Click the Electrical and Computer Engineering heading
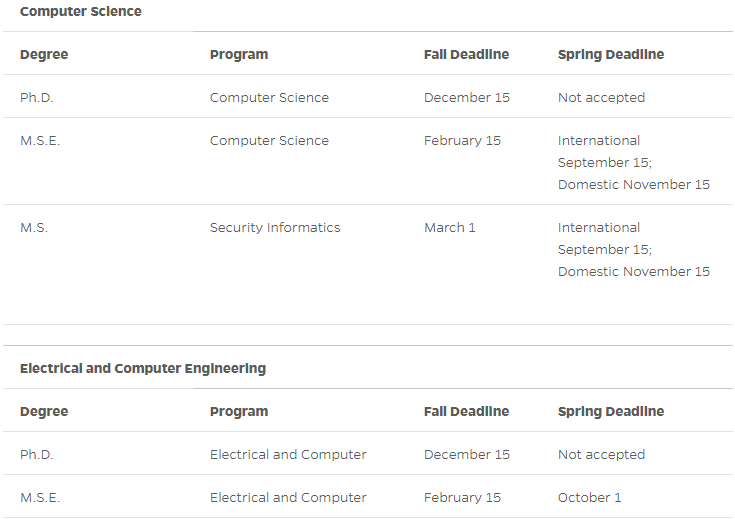735x519 pixels. (143, 368)
